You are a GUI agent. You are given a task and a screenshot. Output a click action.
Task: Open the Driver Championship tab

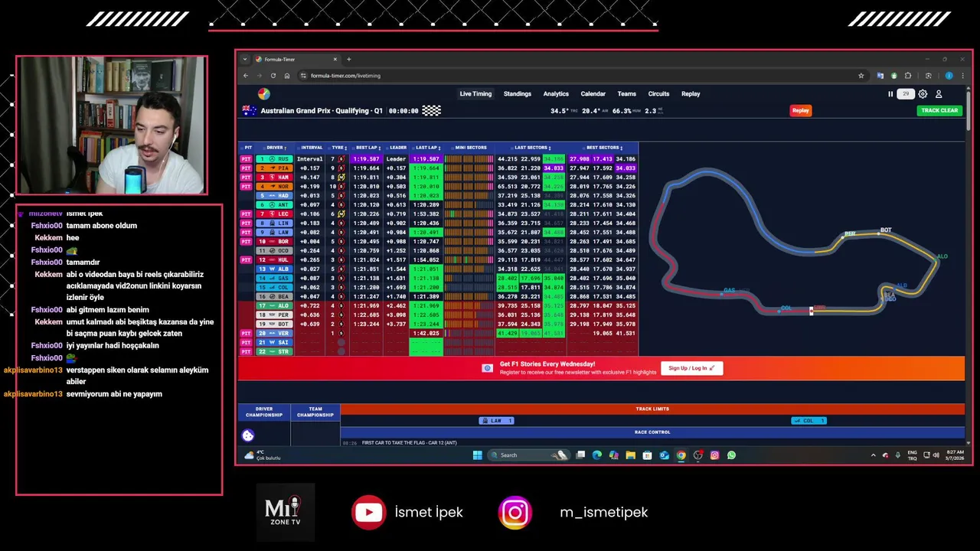(264, 412)
